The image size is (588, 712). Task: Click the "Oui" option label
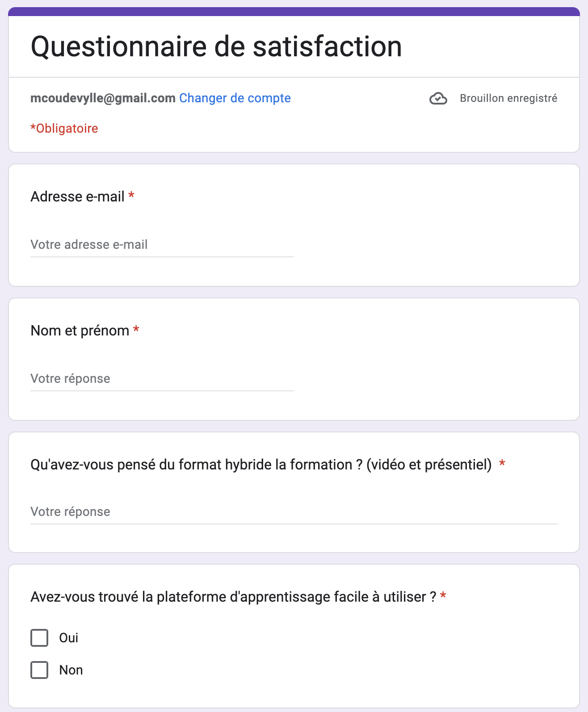[x=69, y=638]
